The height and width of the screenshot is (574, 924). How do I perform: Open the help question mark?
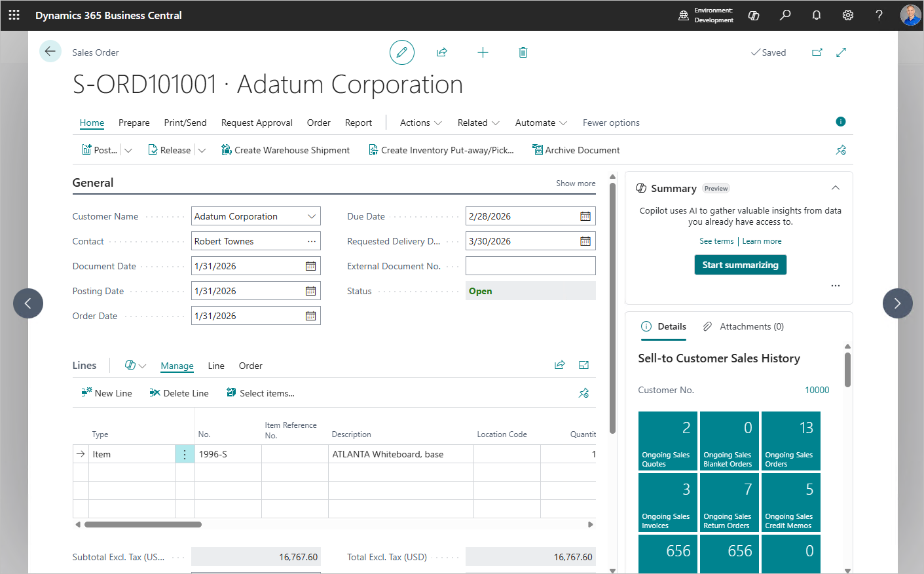[x=879, y=15]
